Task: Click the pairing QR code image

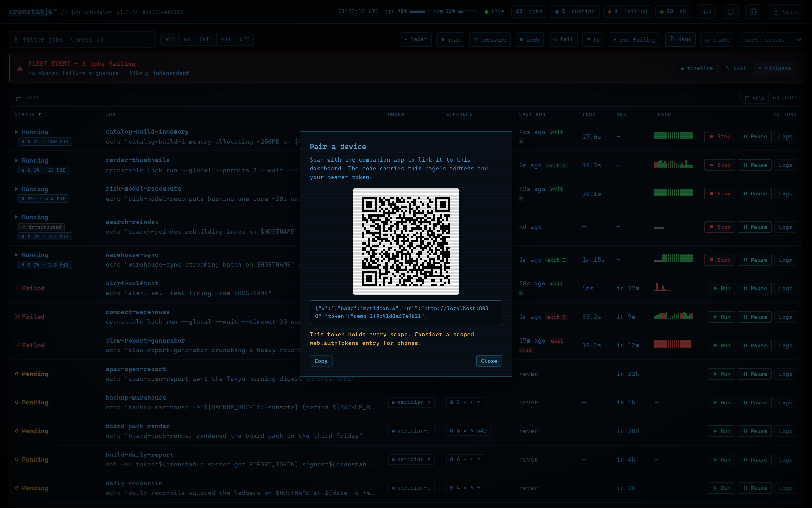Action: 406,242
